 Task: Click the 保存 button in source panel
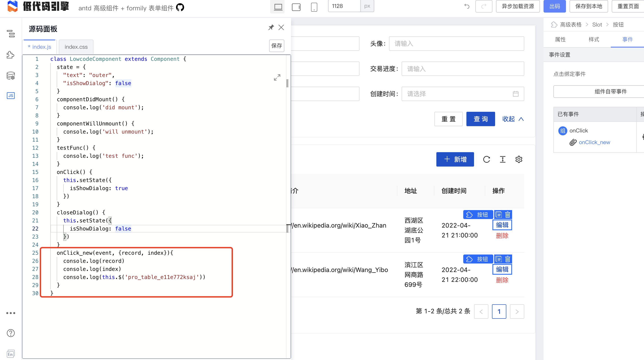point(276,46)
